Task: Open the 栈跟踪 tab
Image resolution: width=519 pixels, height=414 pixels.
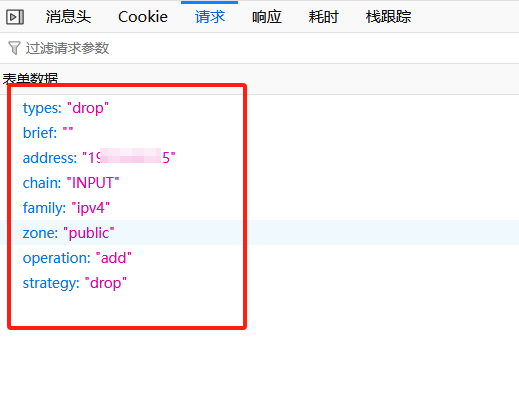Action: coord(388,17)
